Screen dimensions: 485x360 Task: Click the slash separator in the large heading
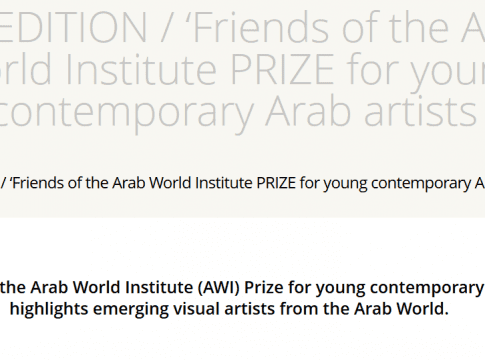pyautogui.click(x=167, y=28)
